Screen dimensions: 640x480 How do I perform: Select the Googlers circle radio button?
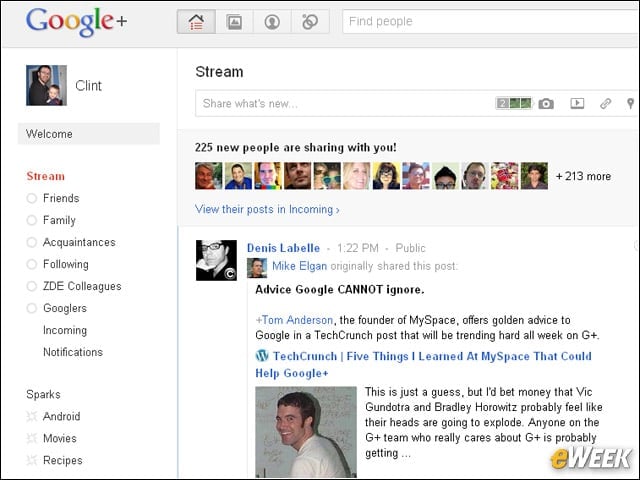click(x=31, y=308)
